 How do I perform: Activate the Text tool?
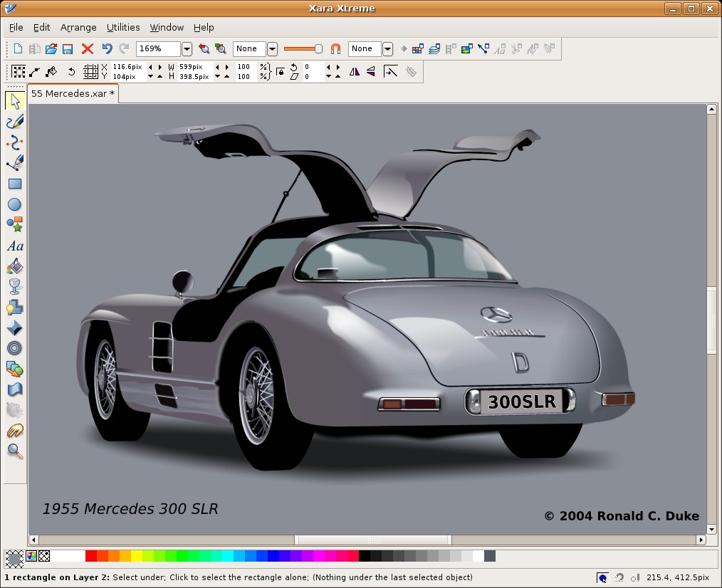click(x=15, y=246)
